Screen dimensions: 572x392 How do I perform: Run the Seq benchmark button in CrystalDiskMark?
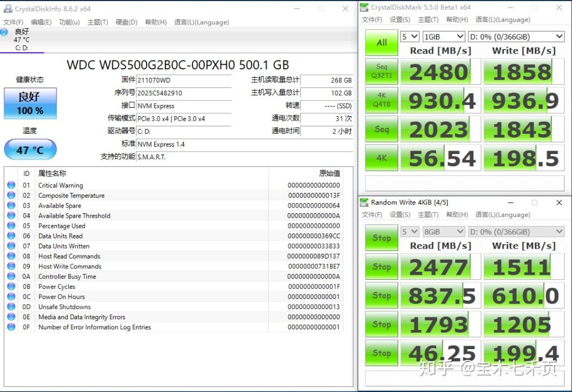tap(381, 129)
